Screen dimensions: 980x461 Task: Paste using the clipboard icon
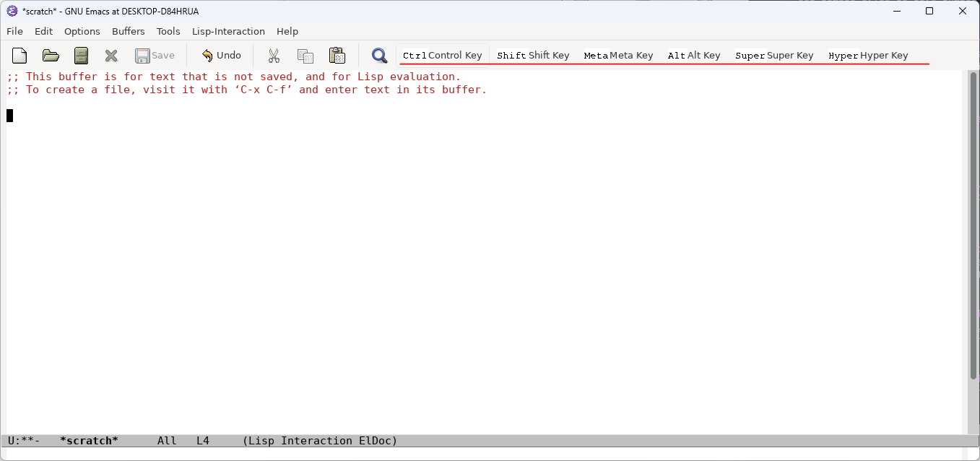337,56
